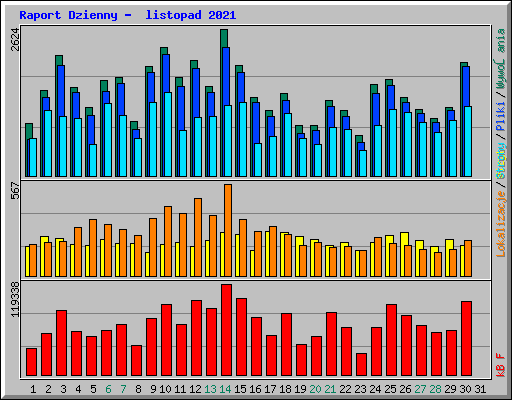Click the day 6 label on the axis
Image resolution: width=512 pixels, height=400 pixels.
click(x=108, y=389)
